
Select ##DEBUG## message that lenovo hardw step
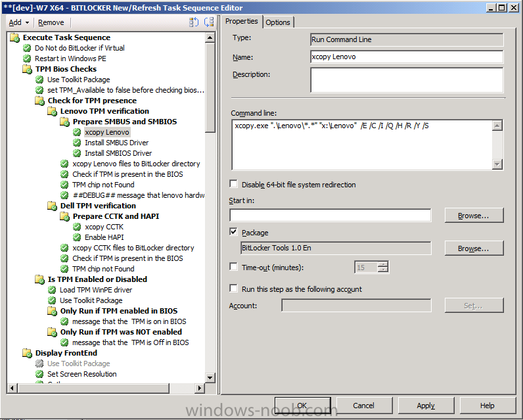(139, 195)
